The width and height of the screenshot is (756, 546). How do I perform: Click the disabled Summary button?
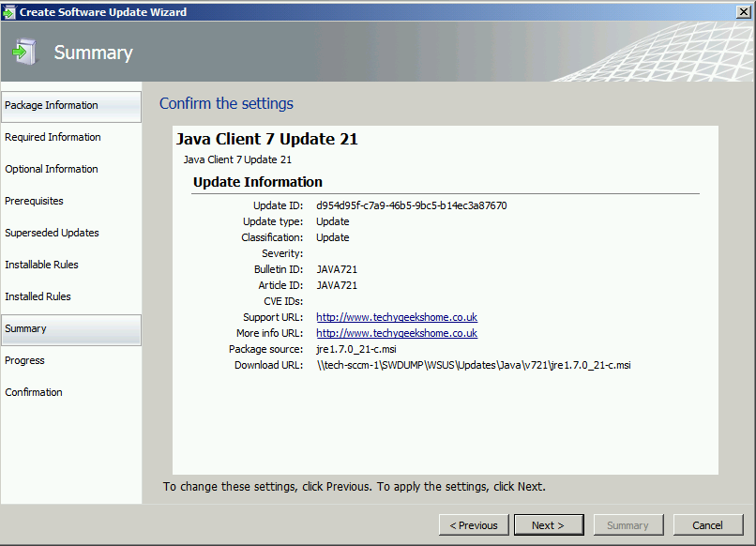coord(628,524)
